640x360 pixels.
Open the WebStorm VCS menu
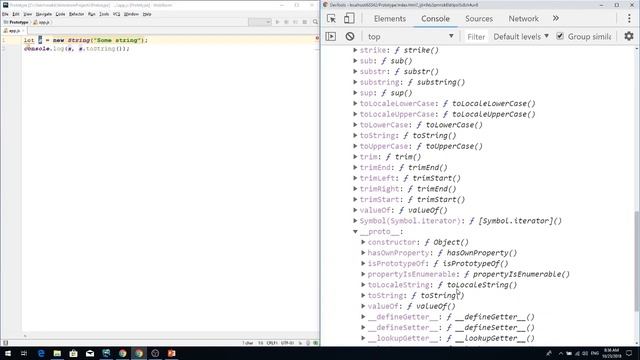[116, 14]
